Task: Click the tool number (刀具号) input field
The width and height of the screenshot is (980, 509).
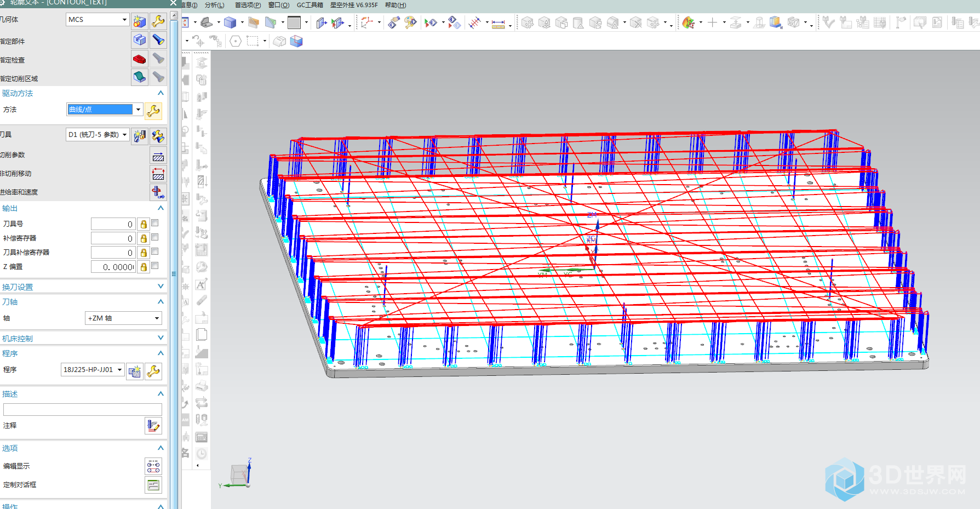Action: [x=113, y=224]
